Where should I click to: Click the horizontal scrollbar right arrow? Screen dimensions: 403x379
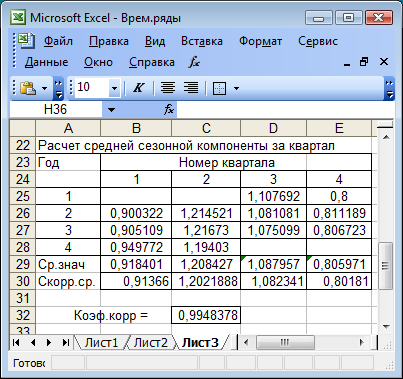(x=362, y=342)
